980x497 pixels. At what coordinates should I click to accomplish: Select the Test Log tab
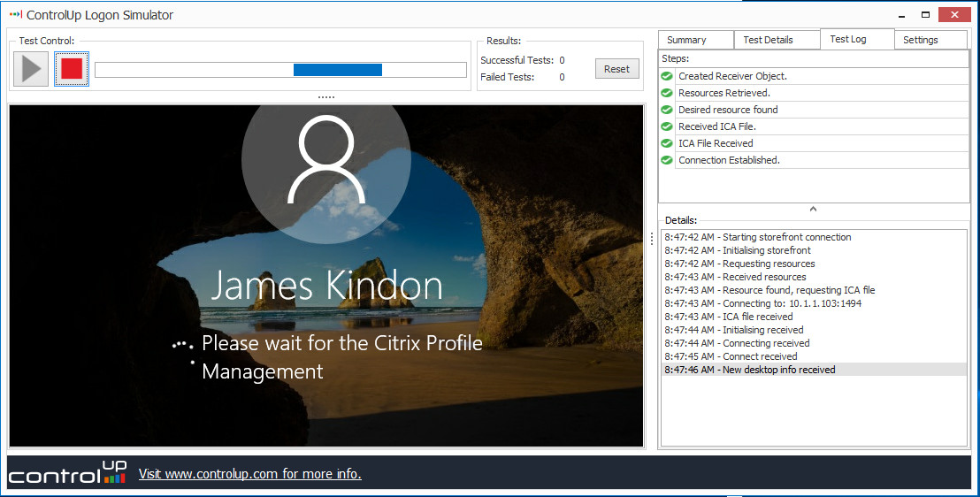click(857, 39)
